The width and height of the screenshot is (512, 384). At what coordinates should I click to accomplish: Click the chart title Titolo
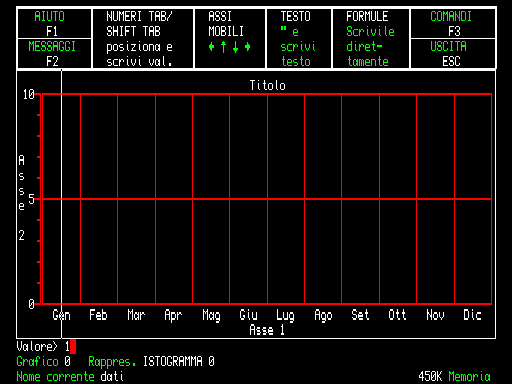click(x=267, y=85)
